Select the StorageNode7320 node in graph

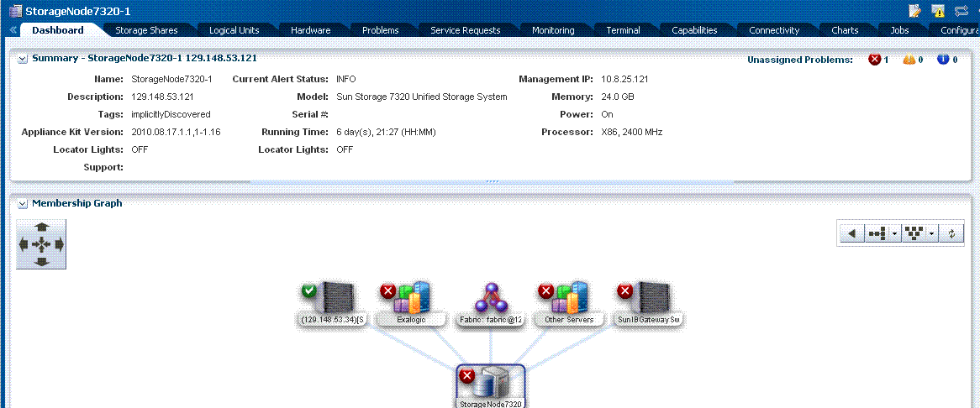490,387
